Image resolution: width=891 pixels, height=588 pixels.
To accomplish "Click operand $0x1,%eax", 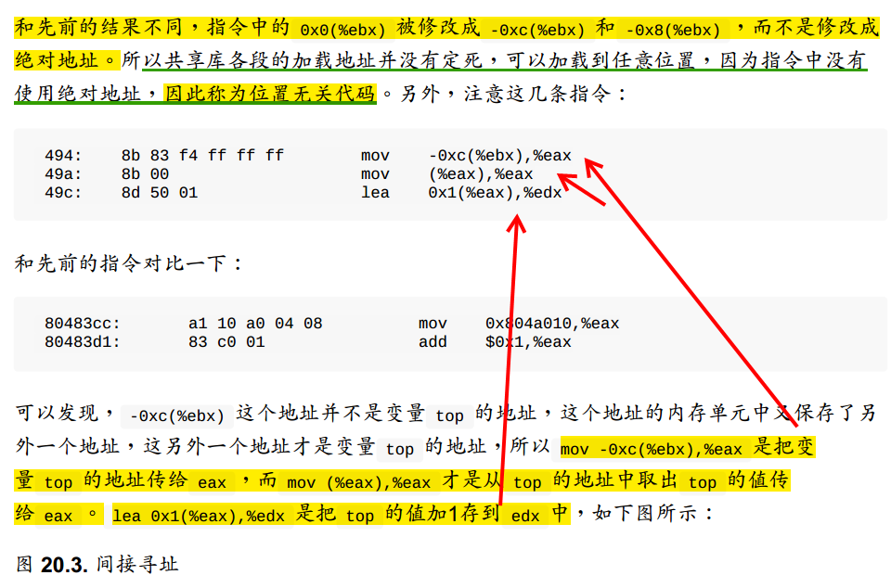I will click(528, 342).
